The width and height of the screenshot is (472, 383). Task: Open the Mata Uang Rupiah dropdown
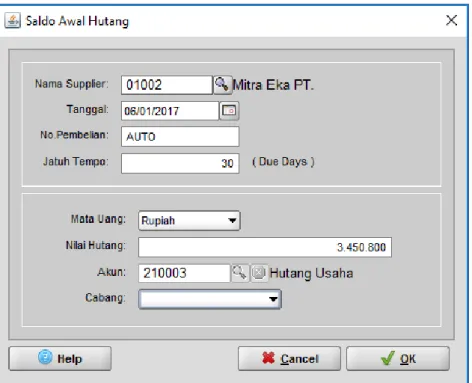[x=189, y=221]
